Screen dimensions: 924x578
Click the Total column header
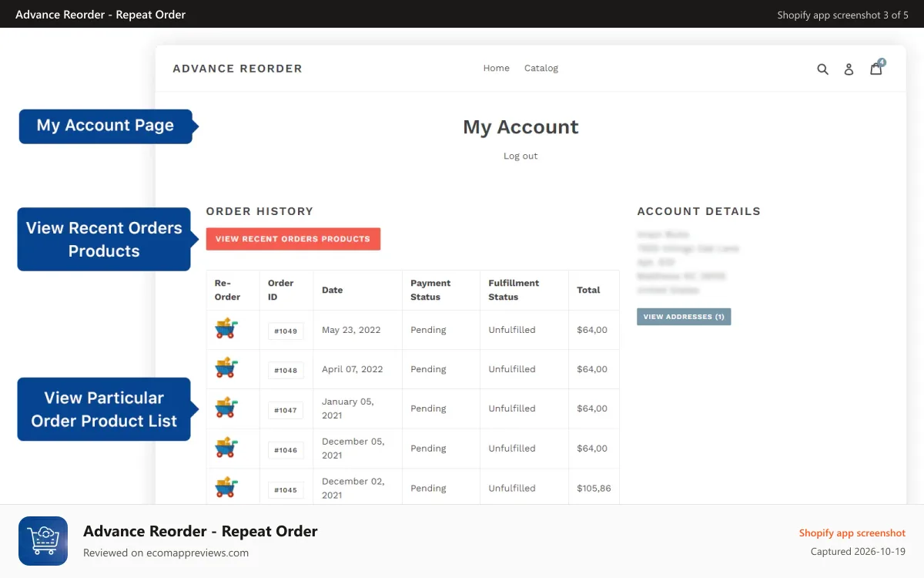pos(588,290)
